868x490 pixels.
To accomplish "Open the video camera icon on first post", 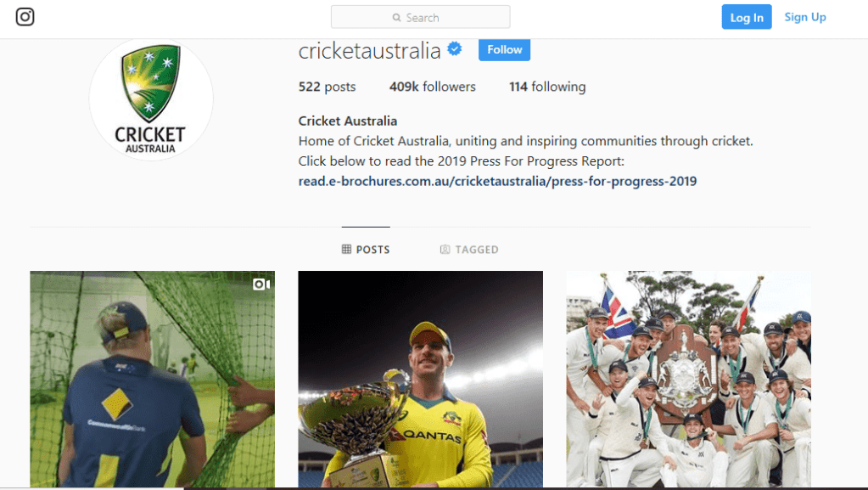I will [x=261, y=284].
